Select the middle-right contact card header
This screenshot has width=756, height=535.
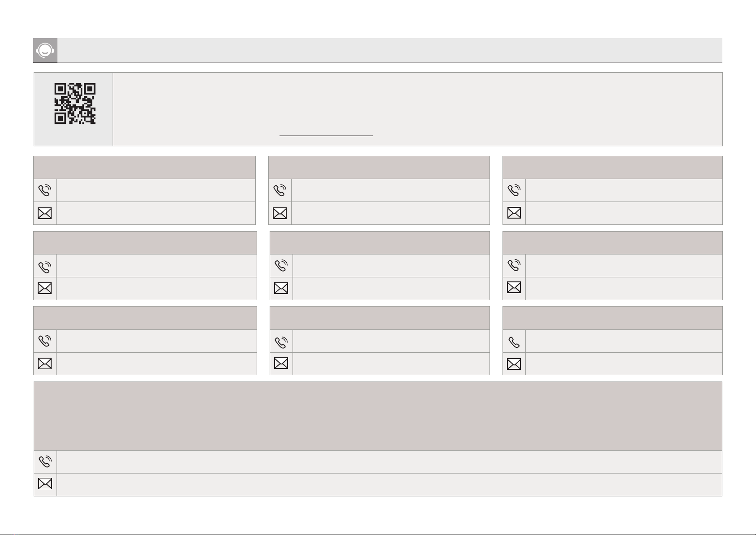(x=612, y=243)
